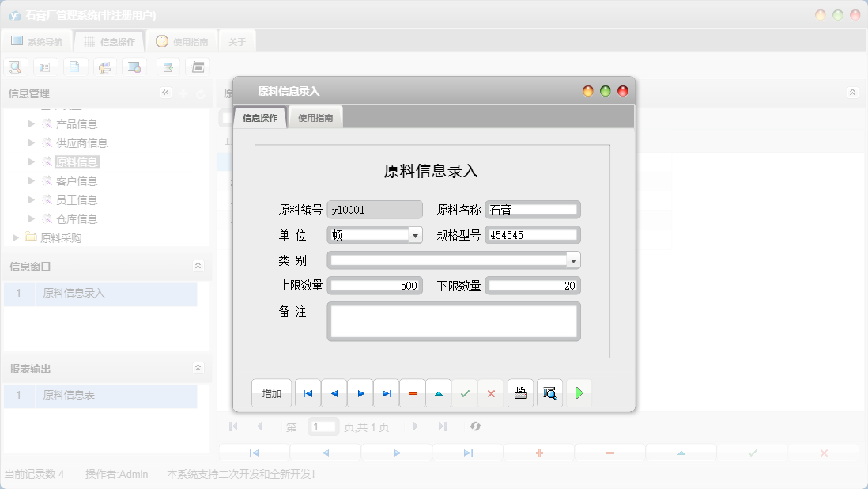Click the 增加 add button
This screenshot has width=868, height=489.
pos(271,393)
